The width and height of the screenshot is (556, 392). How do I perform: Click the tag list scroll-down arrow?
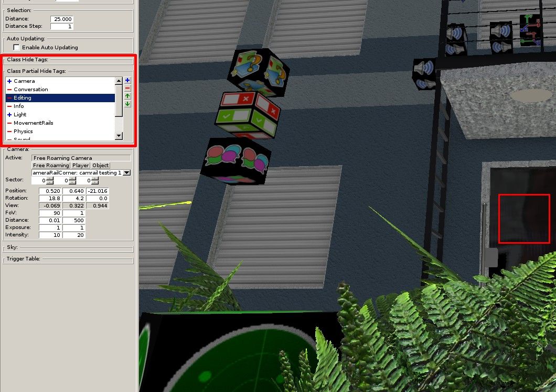(119, 136)
